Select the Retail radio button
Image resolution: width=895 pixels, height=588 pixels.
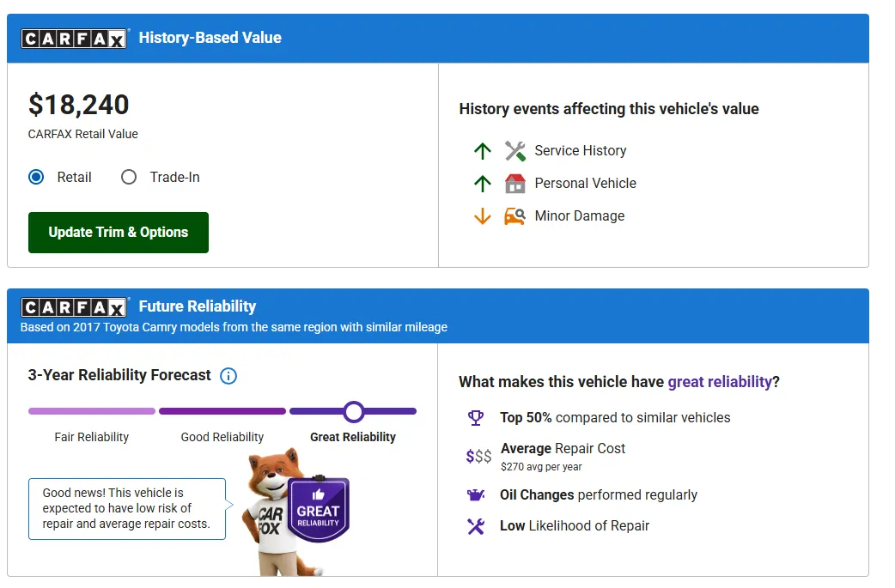[36, 177]
